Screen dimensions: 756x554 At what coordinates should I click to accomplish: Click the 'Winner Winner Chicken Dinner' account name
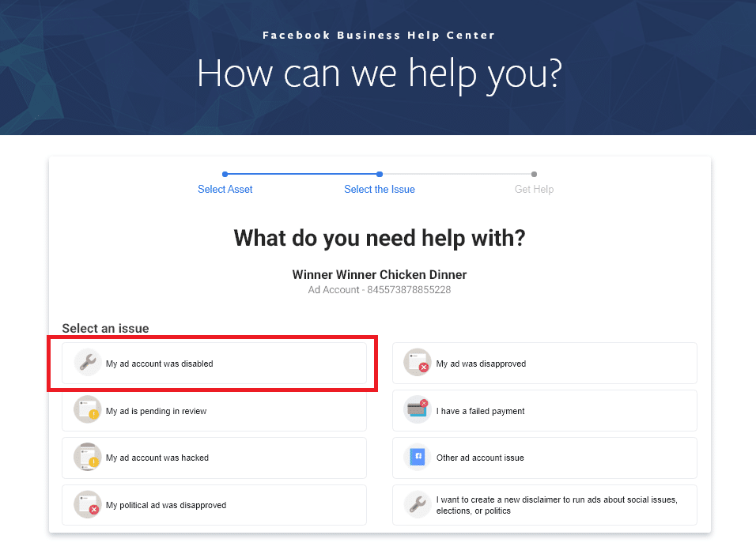click(x=380, y=274)
